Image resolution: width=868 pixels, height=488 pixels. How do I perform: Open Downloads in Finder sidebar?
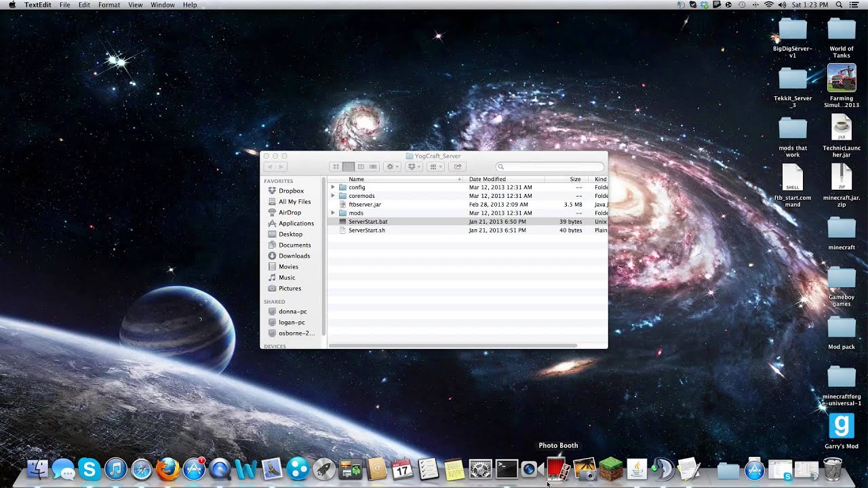(x=294, y=256)
